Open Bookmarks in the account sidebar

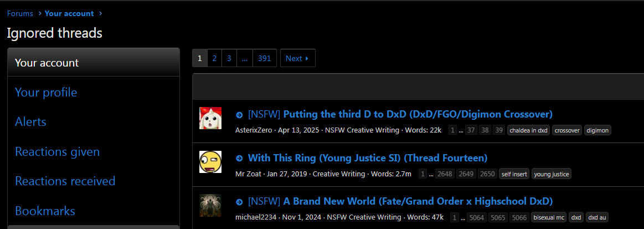pyautogui.click(x=45, y=211)
